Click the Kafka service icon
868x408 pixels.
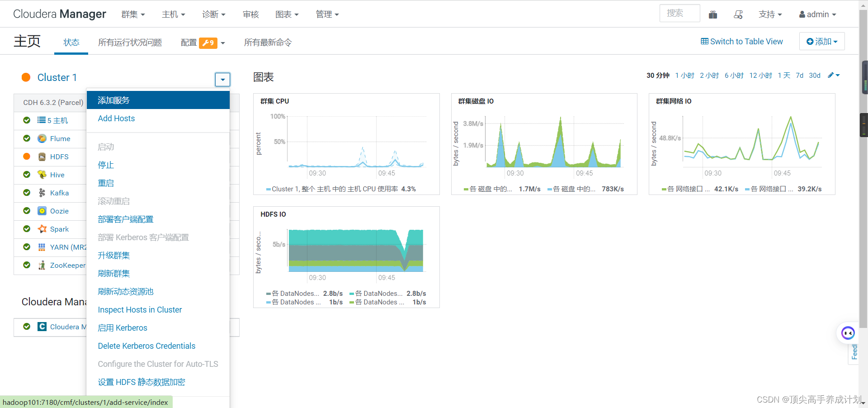(x=42, y=193)
